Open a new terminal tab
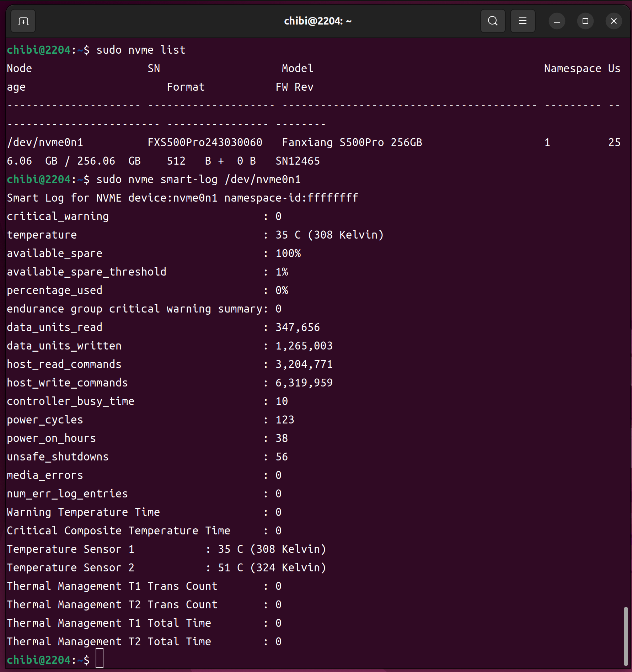Screen dimensions: 632x672 23,21
